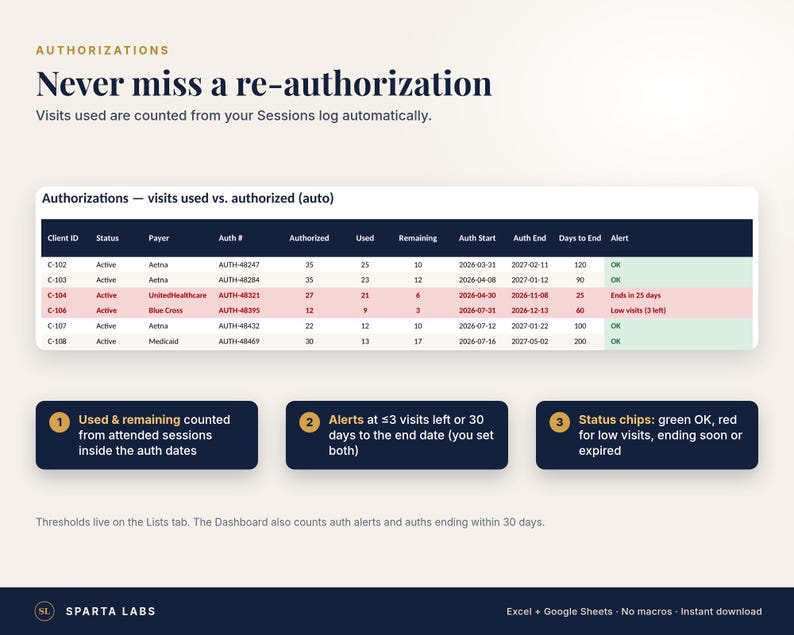The image size is (794, 635).
Task: Select the Alert column header
Action: tap(619, 238)
